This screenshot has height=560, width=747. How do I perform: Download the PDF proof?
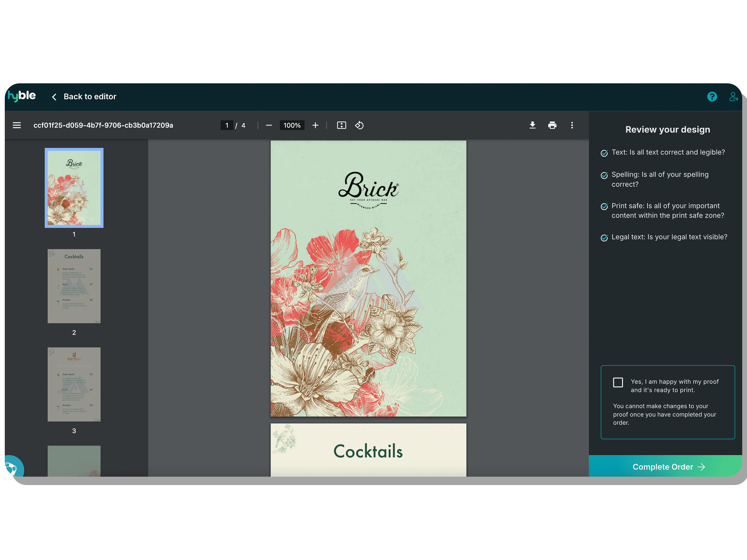[x=532, y=125]
